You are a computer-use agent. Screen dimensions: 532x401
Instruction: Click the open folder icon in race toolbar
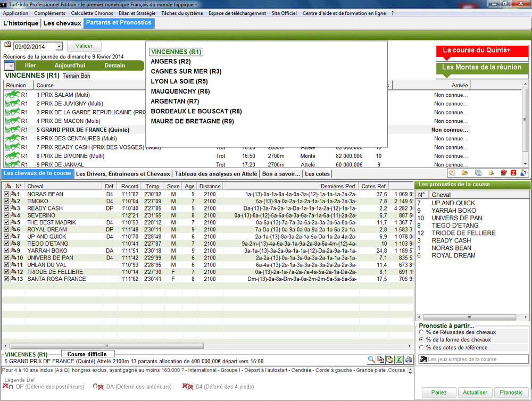click(x=465, y=173)
